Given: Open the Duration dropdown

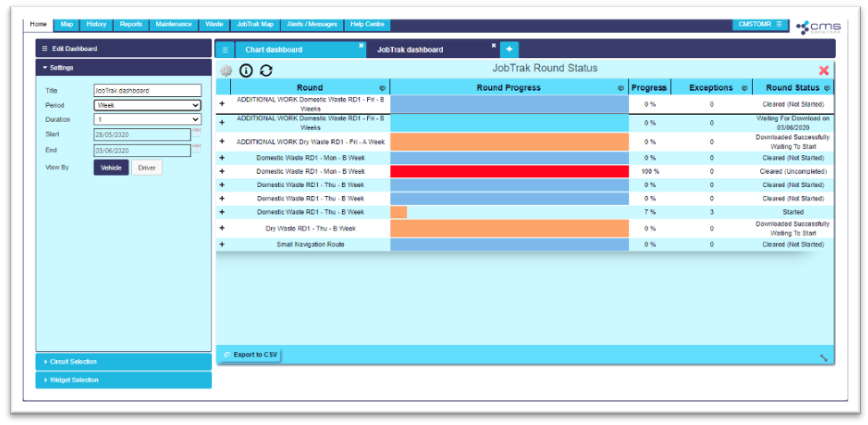Looking at the screenshot, I should [147, 119].
